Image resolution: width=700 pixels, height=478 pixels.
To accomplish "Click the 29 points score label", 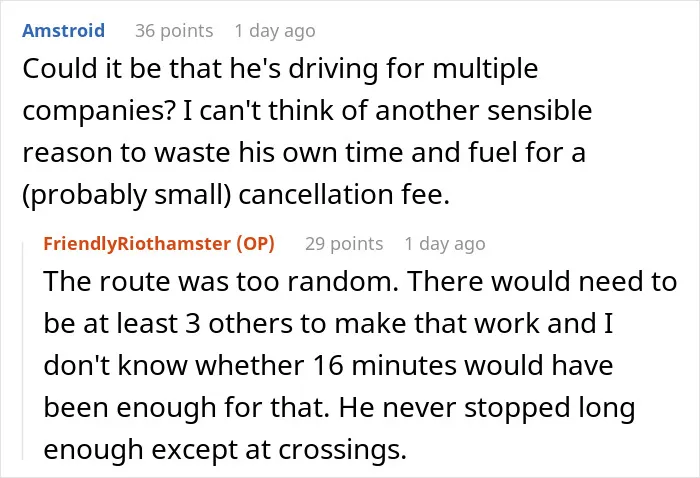I will (x=344, y=244).
